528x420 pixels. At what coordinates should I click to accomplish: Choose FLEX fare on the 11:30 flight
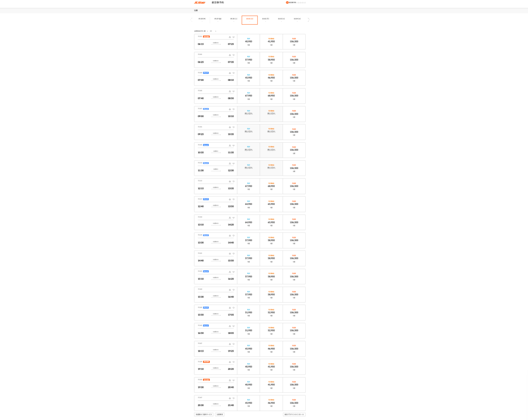coord(294,168)
